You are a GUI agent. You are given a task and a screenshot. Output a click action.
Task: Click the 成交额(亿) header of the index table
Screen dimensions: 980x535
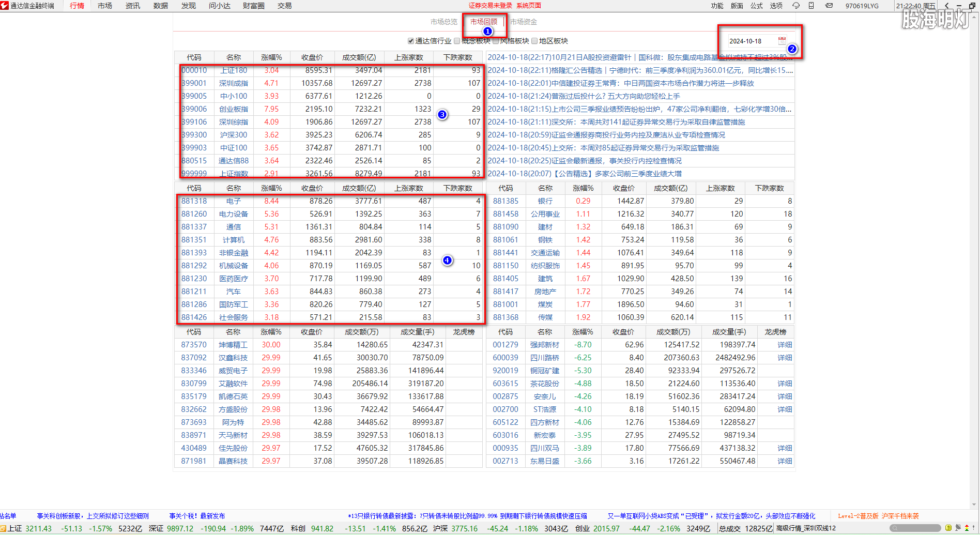[x=359, y=57]
